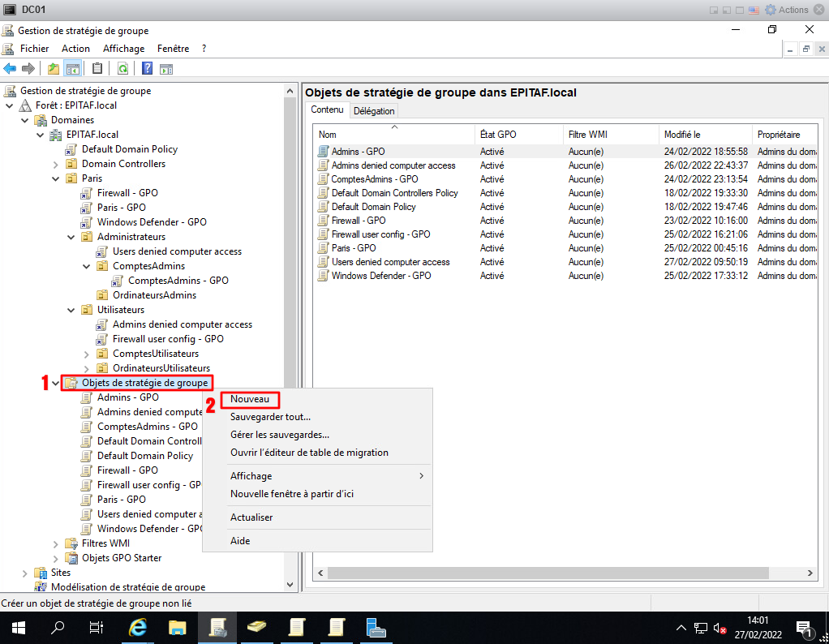Select Default Domain Policy in the tree
The image size is (829, 644).
(x=129, y=149)
